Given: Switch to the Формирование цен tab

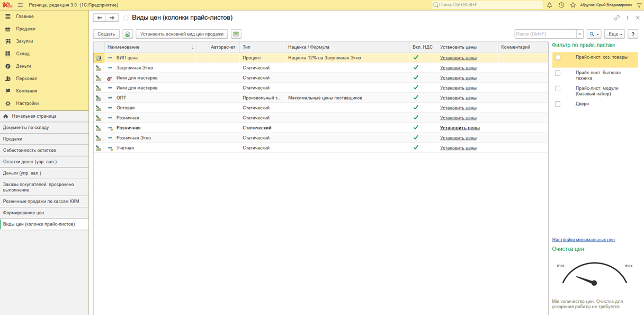Looking at the screenshot, I should click(24, 213).
